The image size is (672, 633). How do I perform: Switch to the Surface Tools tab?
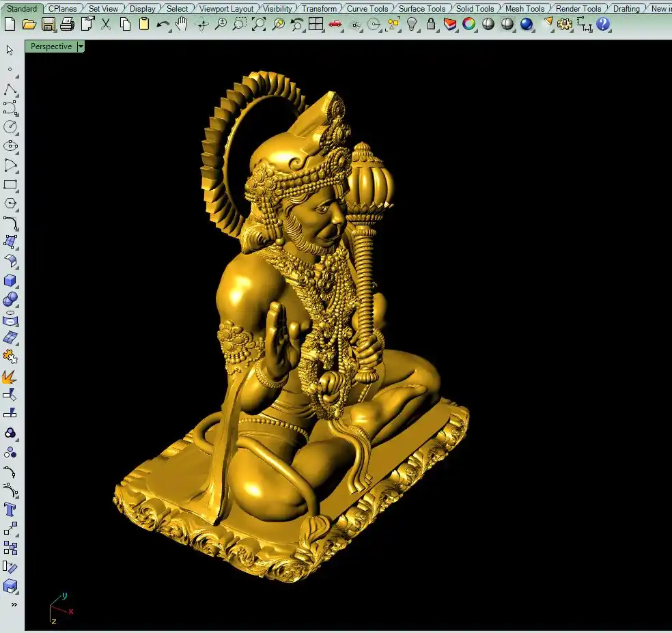(x=421, y=9)
